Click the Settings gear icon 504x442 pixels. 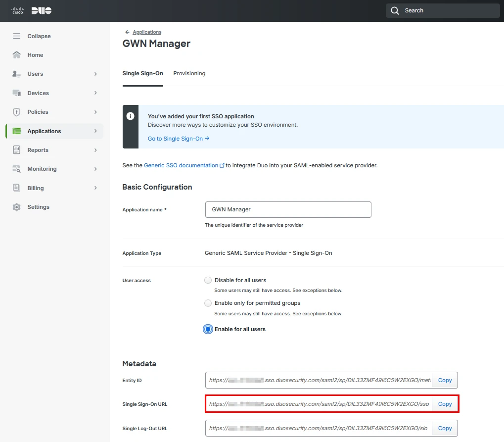coord(16,207)
